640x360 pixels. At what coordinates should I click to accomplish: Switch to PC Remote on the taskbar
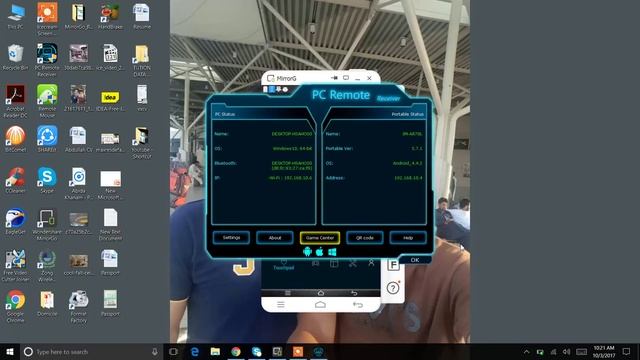coord(318,351)
